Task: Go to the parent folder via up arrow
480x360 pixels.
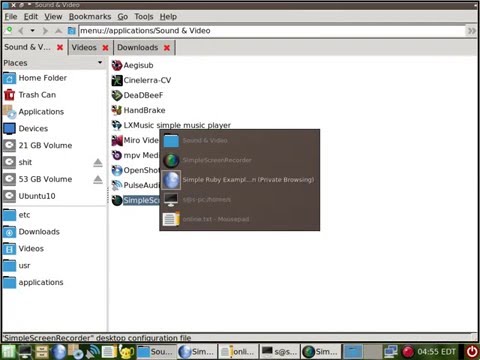Action: click(x=58, y=31)
